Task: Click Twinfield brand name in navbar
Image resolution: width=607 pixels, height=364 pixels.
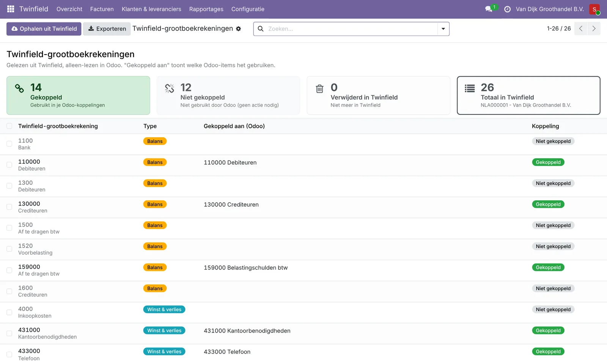Action: [34, 9]
